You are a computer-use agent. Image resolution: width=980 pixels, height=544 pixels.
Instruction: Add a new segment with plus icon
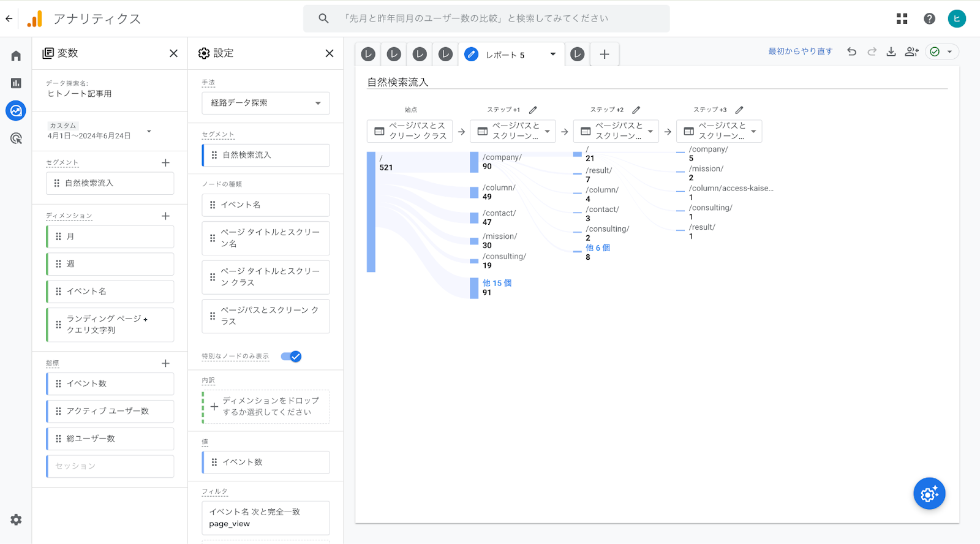(x=165, y=162)
